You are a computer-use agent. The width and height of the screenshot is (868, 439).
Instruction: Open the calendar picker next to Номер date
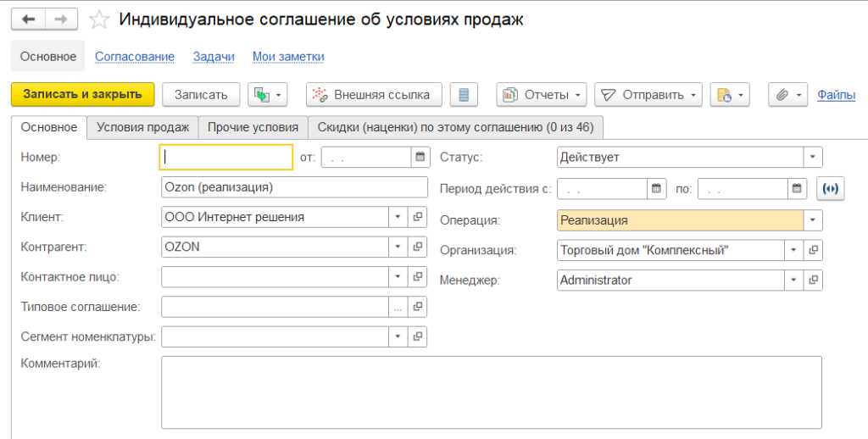pyautogui.click(x=419, y=157)
